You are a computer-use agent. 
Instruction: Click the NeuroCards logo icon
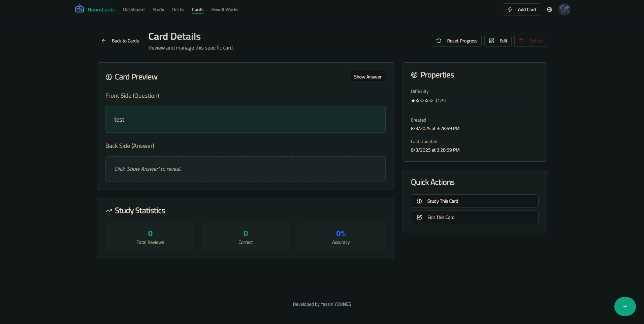pos(79,9)
